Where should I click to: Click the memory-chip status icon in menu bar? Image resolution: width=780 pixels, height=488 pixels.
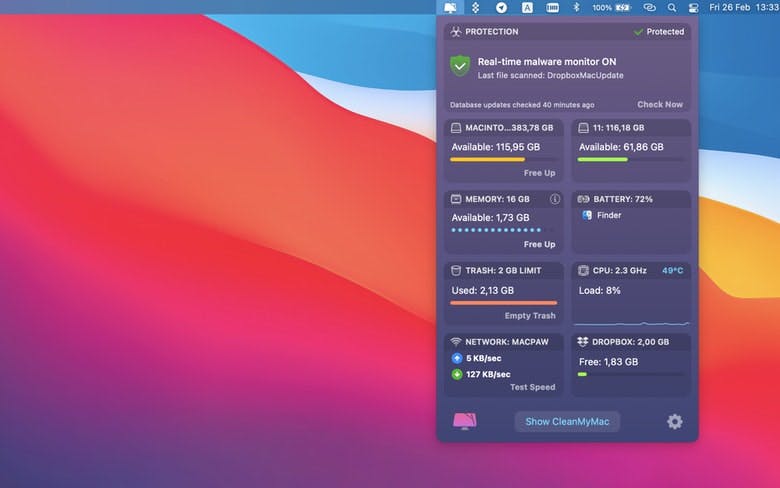click(x=552, y=7)
